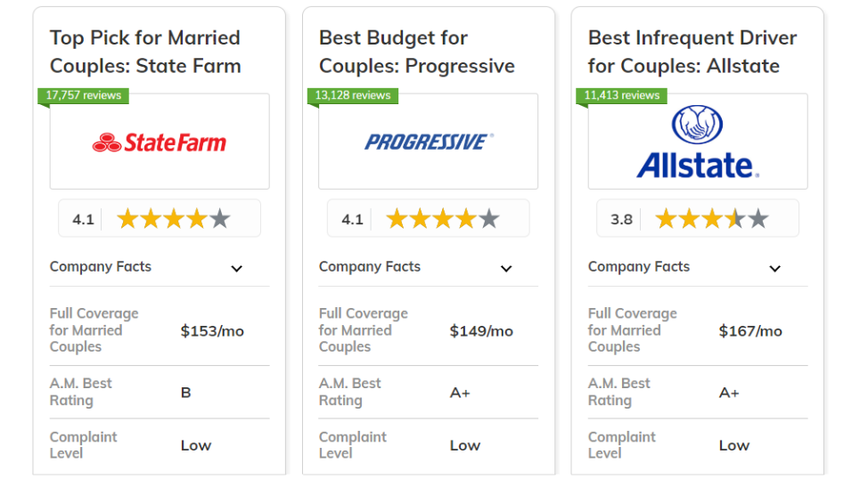Select State Farm's $153/mo rate

212,331
